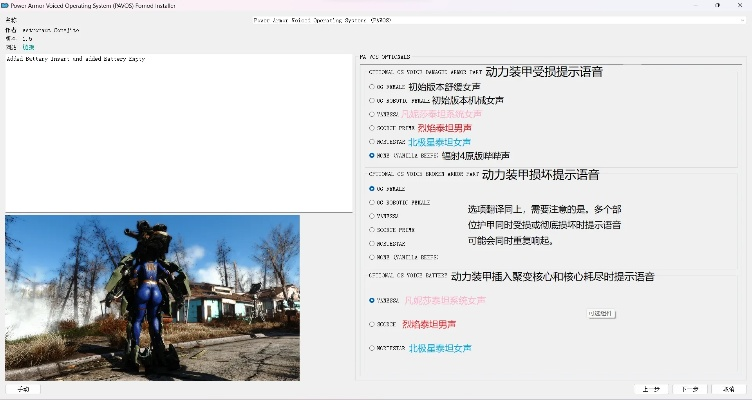Close the installer window
This screenshot has width=752, height=400.
740,5
